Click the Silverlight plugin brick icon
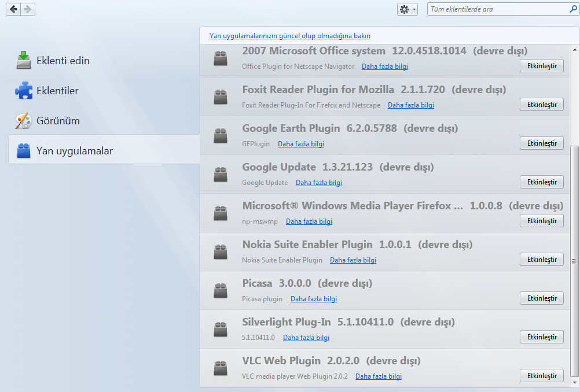 click(x=221, y=330)
